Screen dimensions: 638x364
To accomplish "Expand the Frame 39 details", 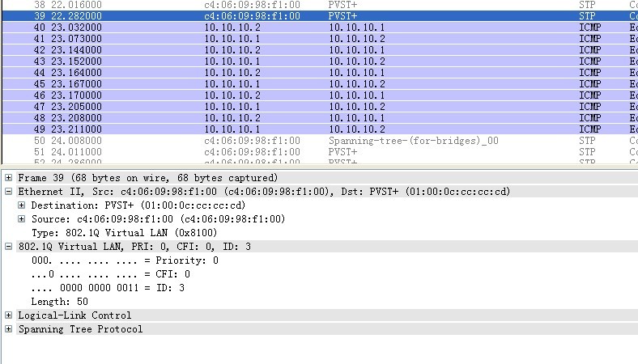I will [8, 178].
